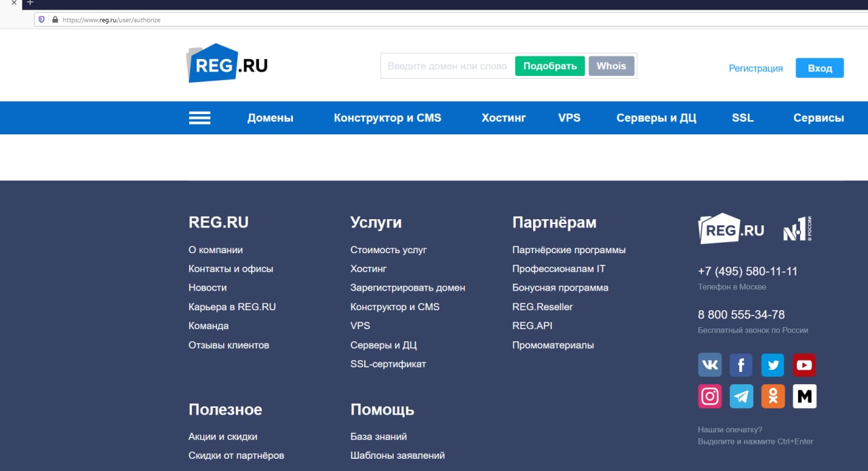This screenshot has width=868, height=471.
Task: Open the Instagram social icon
Action: click(710, 396)
